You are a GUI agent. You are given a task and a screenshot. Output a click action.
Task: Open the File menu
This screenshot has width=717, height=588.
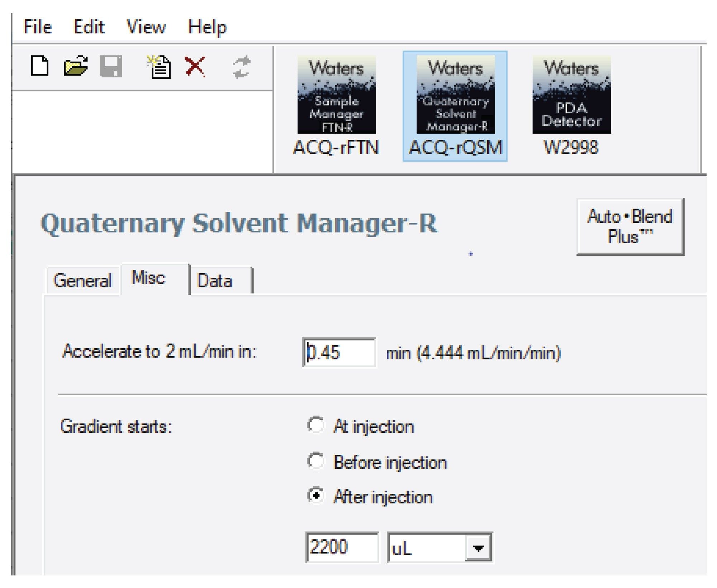[x=38, y=27]
